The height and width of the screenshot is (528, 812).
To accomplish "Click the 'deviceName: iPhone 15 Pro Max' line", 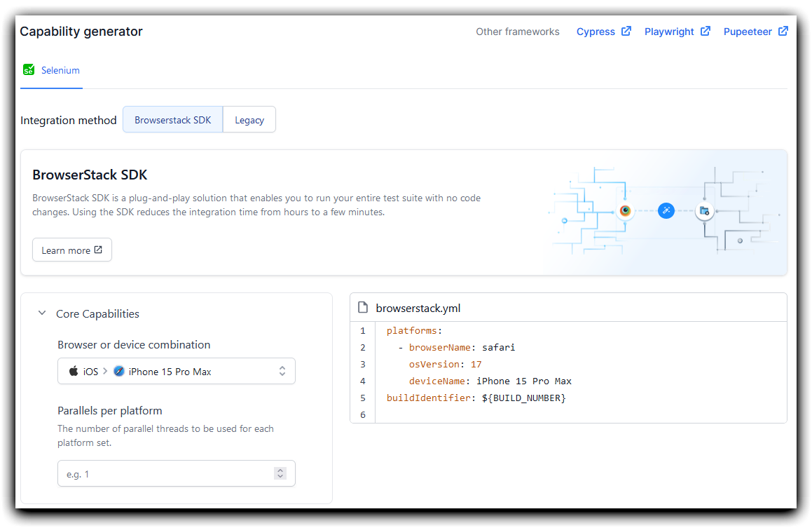I will (x=490, y=381).
